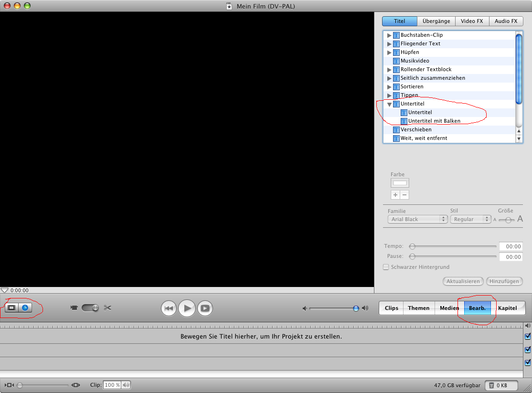Open the Stil dropdown showing Regular
This screenshot has height=393, width=532.
point(470,219)
